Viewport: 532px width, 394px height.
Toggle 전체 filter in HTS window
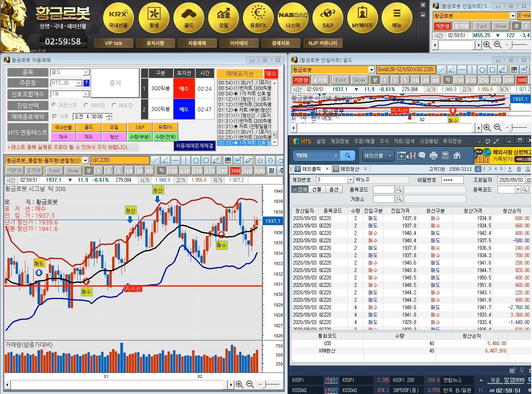coord(300,189)
